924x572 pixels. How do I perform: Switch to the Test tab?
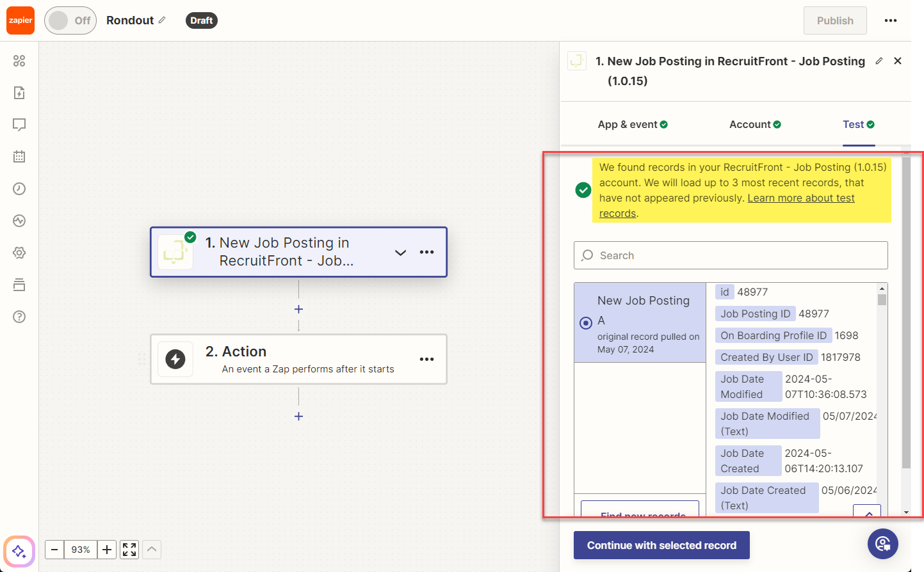coord(859,125)
